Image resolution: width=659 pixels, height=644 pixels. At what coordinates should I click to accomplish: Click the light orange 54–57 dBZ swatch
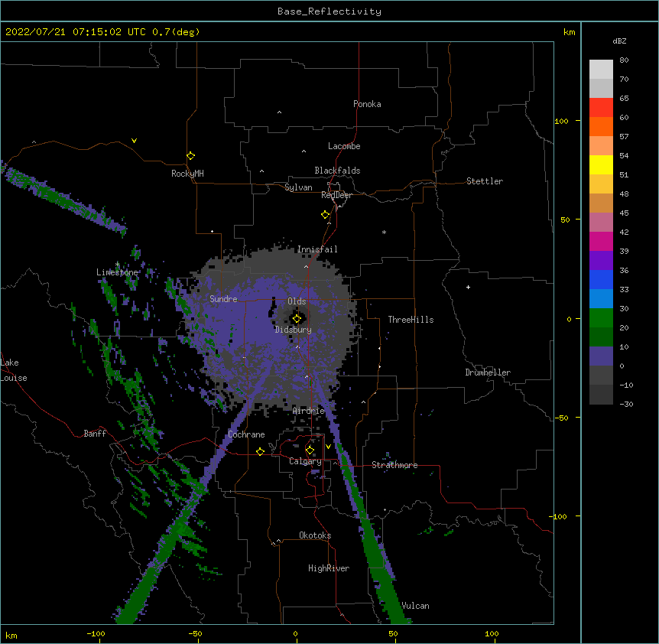pyautogui.click(x=601, y=146)
